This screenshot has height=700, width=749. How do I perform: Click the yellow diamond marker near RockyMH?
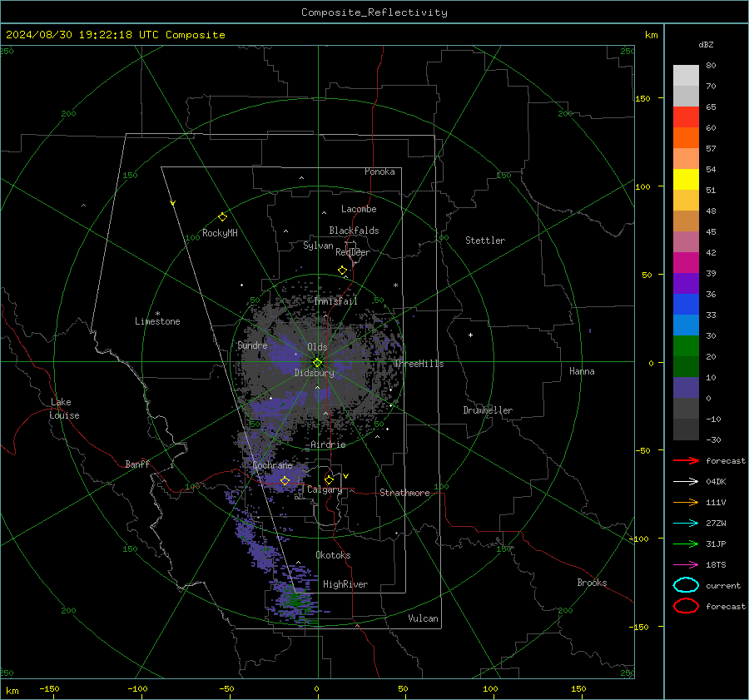(x=222, y=217)
